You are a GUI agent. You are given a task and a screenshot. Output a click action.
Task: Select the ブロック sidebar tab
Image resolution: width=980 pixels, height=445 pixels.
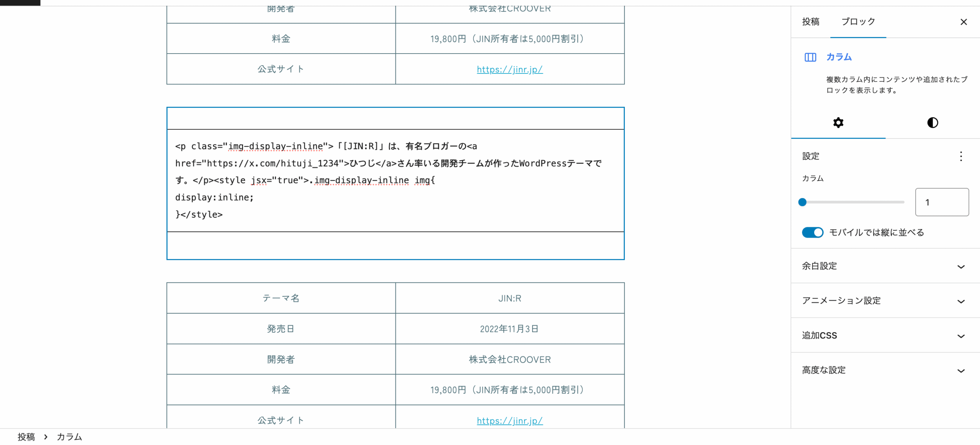coord(858,22)
